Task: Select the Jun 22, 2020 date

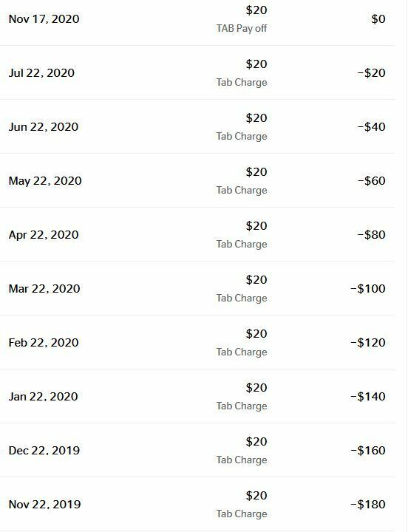Action: tap(44, 127)
